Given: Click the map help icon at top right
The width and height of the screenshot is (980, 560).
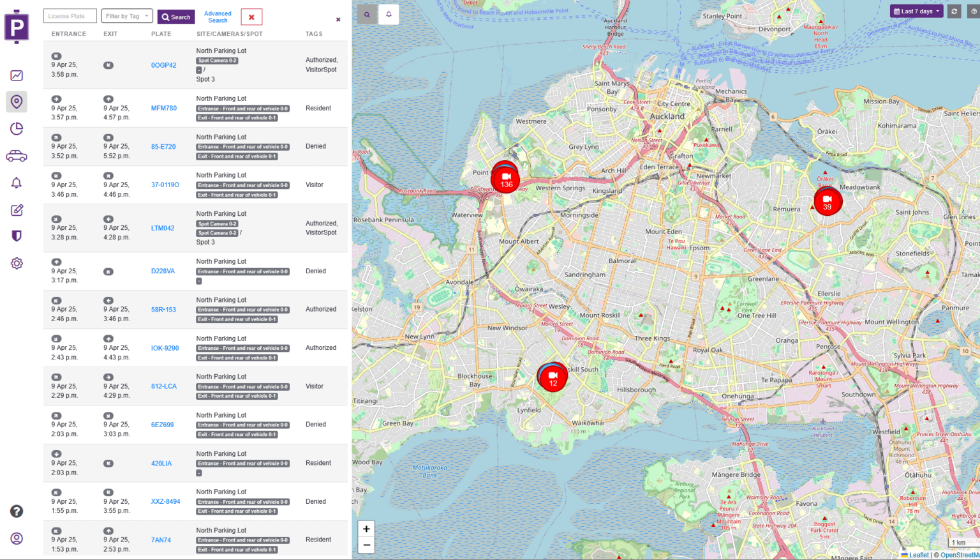Looking at the screenshot, I should point(974,11).
